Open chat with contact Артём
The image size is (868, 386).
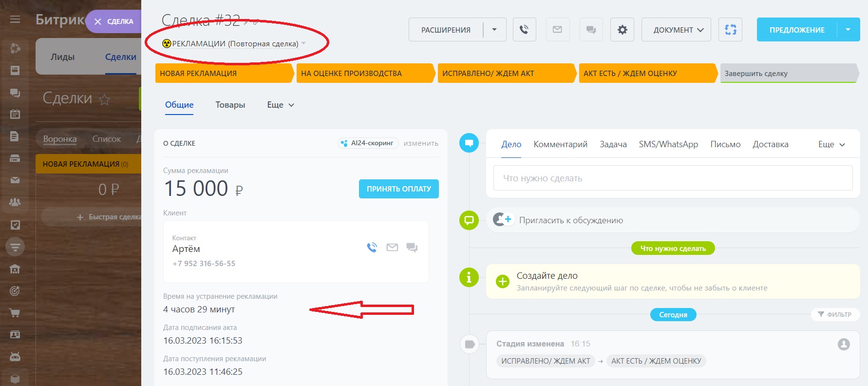tap(412, 248)
